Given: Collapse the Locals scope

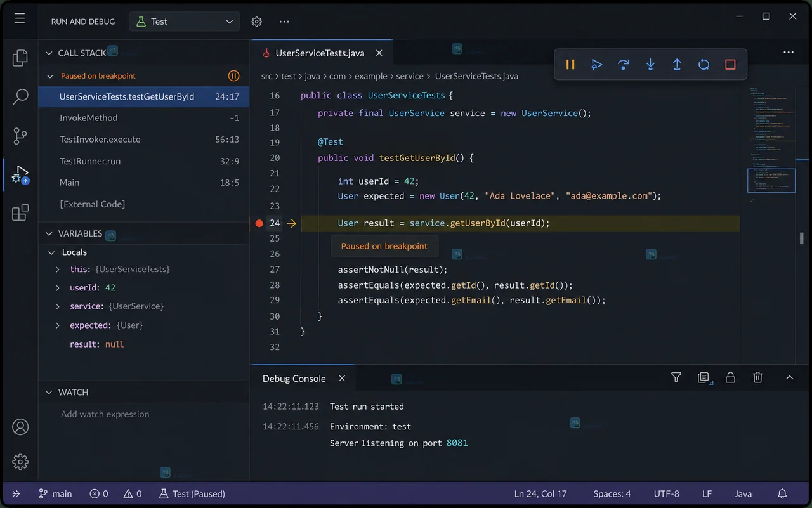Looking at the screenshot, I should coord(52,252).
